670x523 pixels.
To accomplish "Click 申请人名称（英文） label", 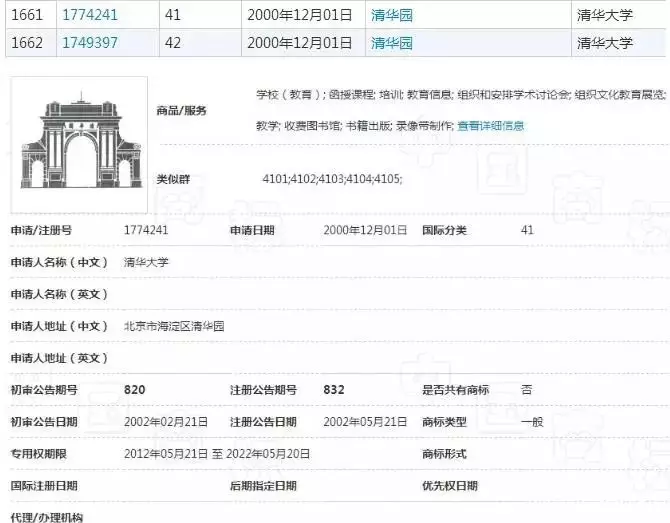I will click(59, 294).
